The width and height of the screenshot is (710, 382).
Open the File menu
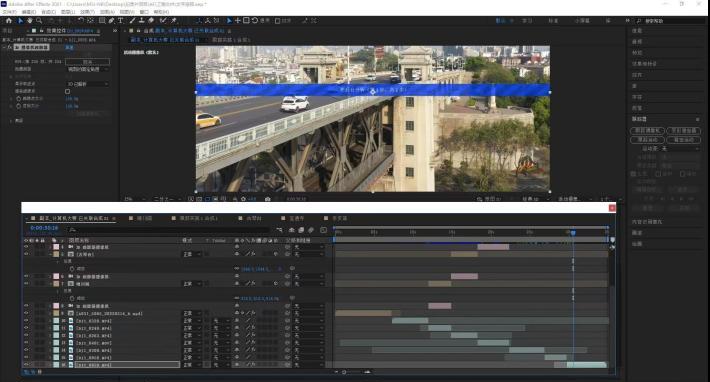click(x=10, y=12)
